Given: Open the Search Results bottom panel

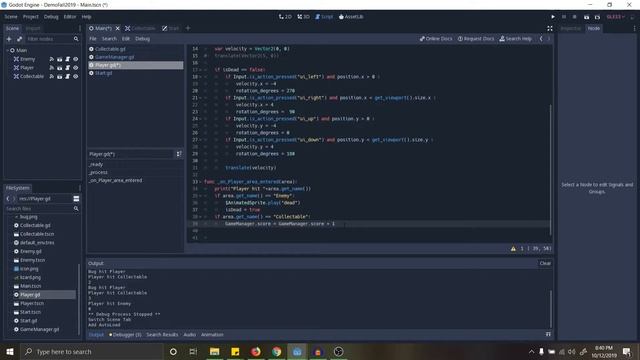Looking at the screenshot, I should 162,335.
